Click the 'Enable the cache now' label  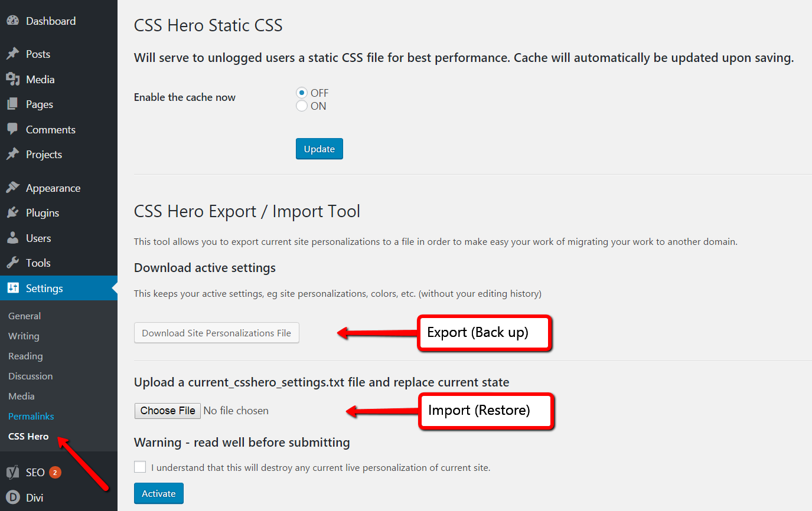[185, 97]
